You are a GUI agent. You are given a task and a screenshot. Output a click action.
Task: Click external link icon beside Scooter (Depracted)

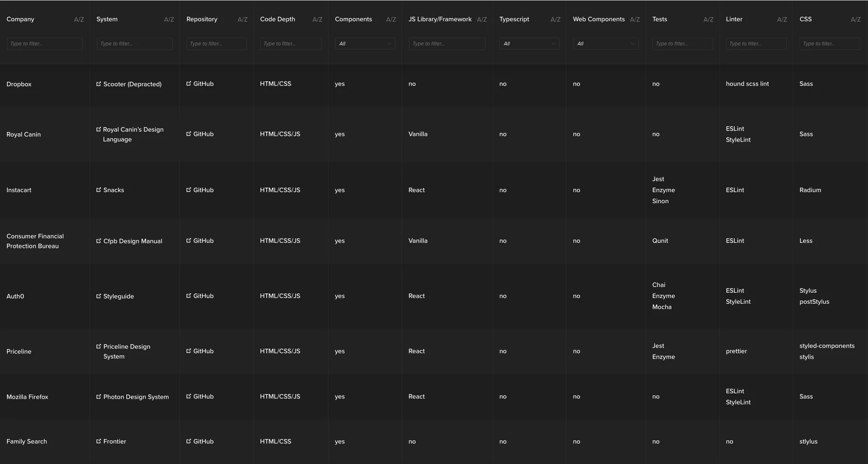[x=99, y=84]
